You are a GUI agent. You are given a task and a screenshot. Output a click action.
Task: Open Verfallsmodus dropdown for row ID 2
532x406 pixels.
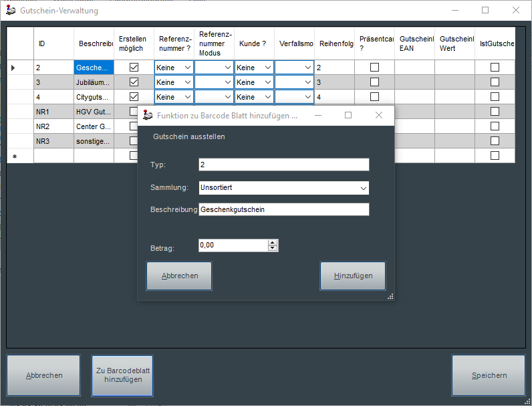[x=307, y=68]
